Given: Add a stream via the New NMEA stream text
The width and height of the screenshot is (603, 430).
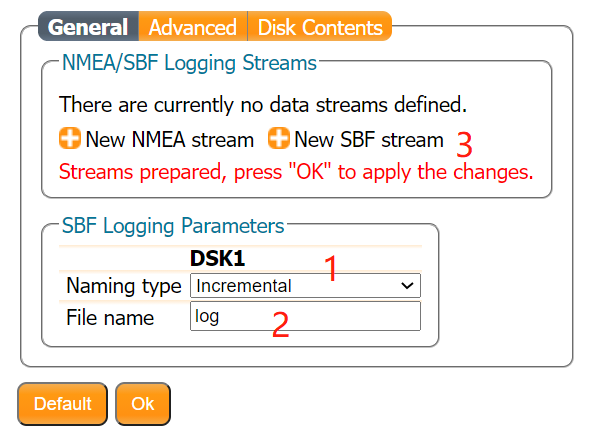Looking at the screenshot, I should tap(170, 140).
